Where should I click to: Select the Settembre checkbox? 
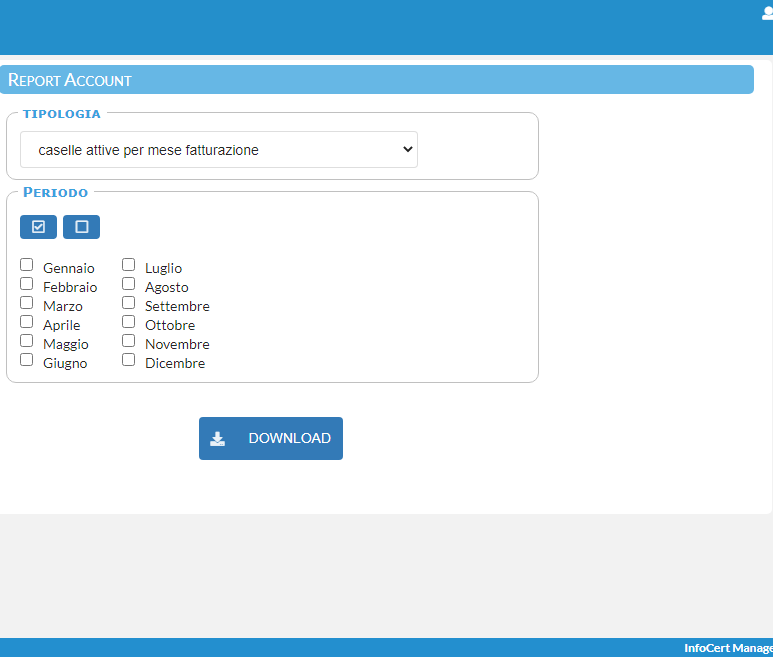tap(129, 303)
